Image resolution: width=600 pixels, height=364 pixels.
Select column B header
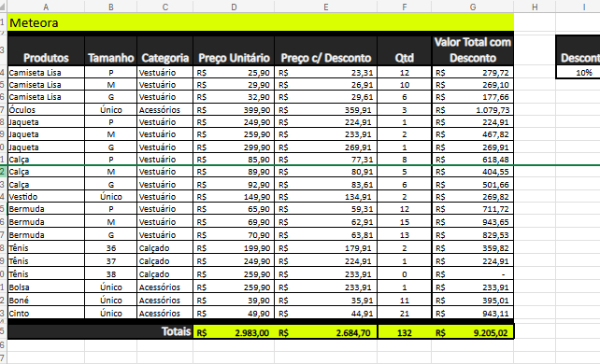click(x=111, y=7)
